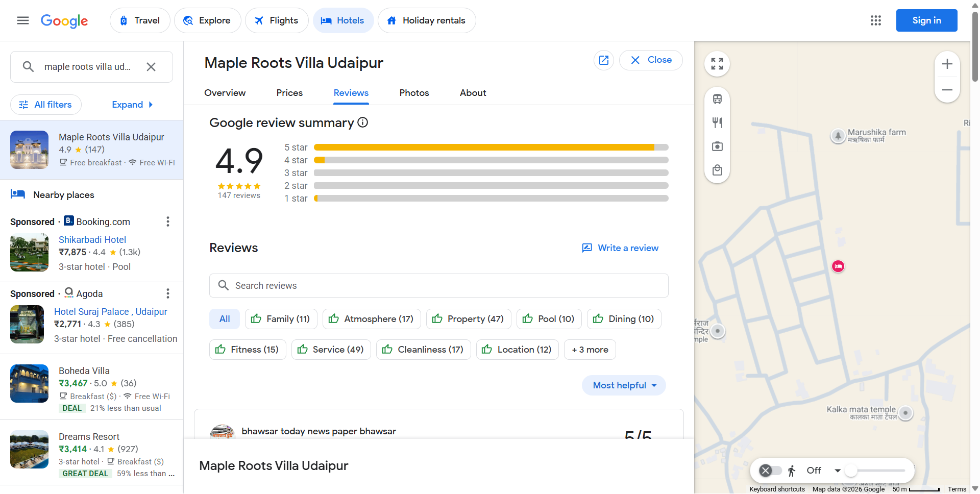This screenshot has width=980, height=494.
Task: Open map Terms link
Action: click(957, 489)
